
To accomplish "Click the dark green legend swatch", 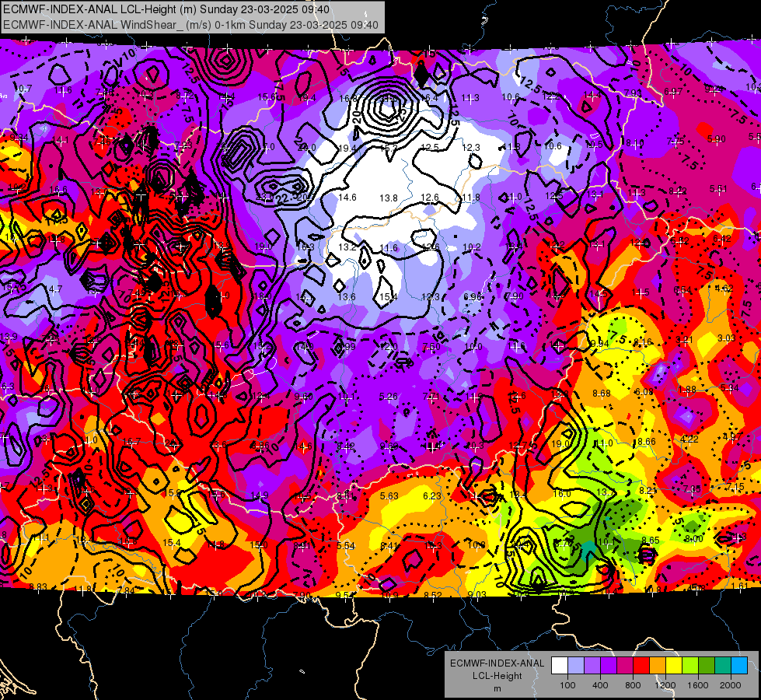I will (707, 666).
